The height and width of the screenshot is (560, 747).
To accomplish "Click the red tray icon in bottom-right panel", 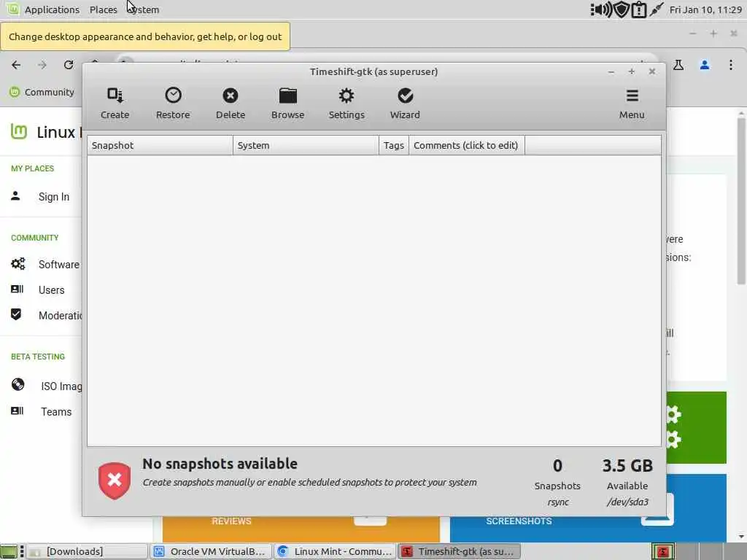I will click(662, 551).
